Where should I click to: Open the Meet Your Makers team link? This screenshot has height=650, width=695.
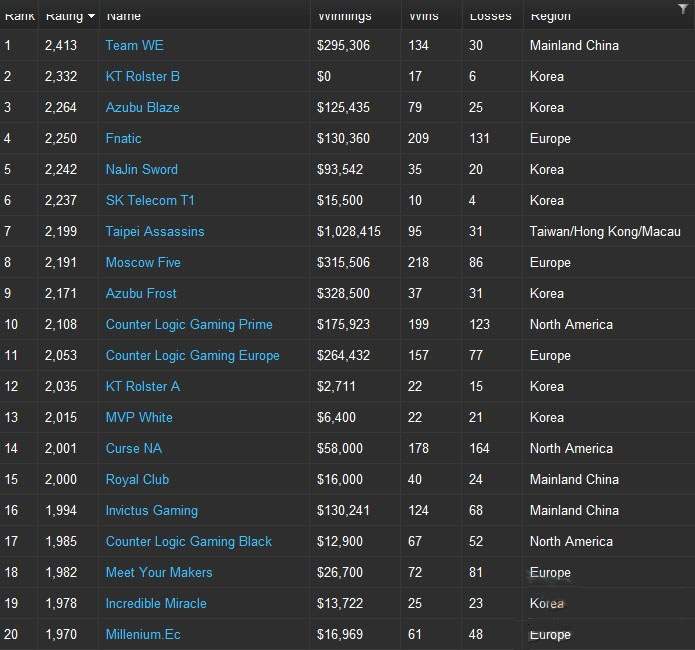pyautogui.click(x=159, y=573)
